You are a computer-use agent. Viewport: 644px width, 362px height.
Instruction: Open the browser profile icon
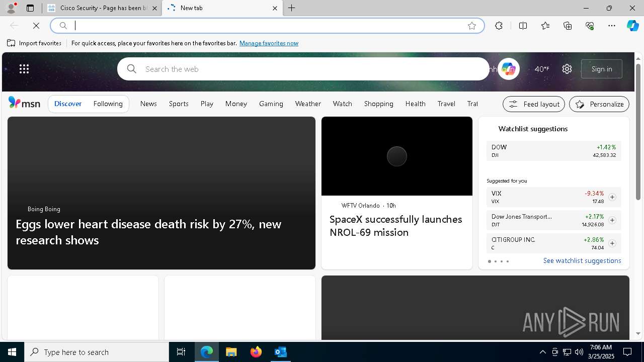(x=11, y=8)
